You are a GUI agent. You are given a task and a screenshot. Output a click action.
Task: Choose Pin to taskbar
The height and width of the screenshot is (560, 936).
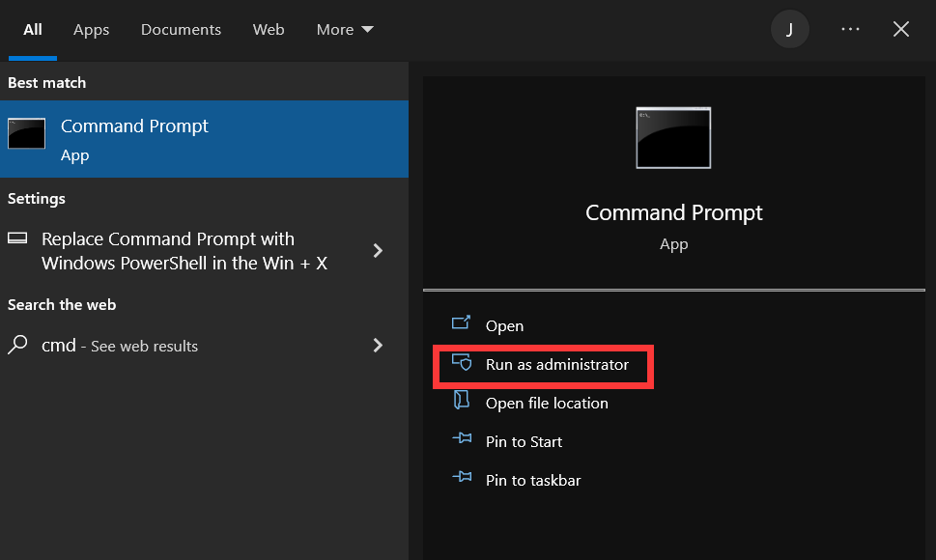pyautogui.click(x=533, y=480)
